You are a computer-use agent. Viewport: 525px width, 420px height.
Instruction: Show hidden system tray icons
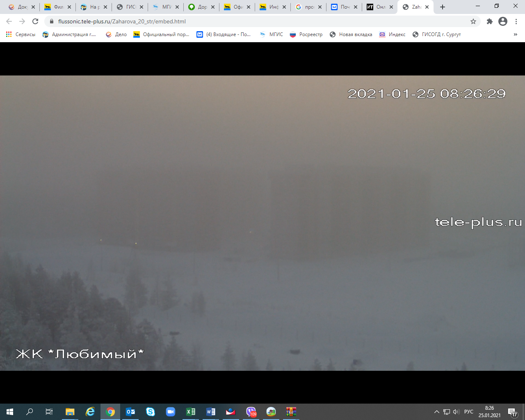pyautogui.click(x=437, y=412)
